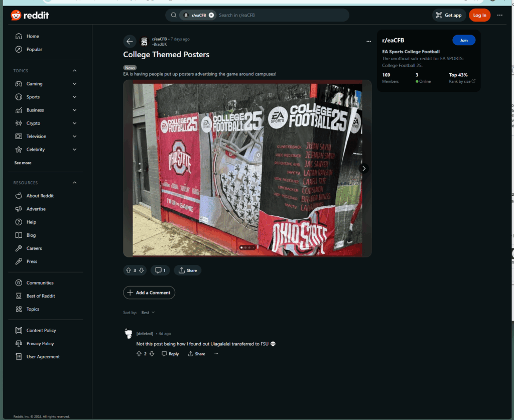Collapse the Resources section
This screenshot has width=514, height=420.
(x=74, y=183)
